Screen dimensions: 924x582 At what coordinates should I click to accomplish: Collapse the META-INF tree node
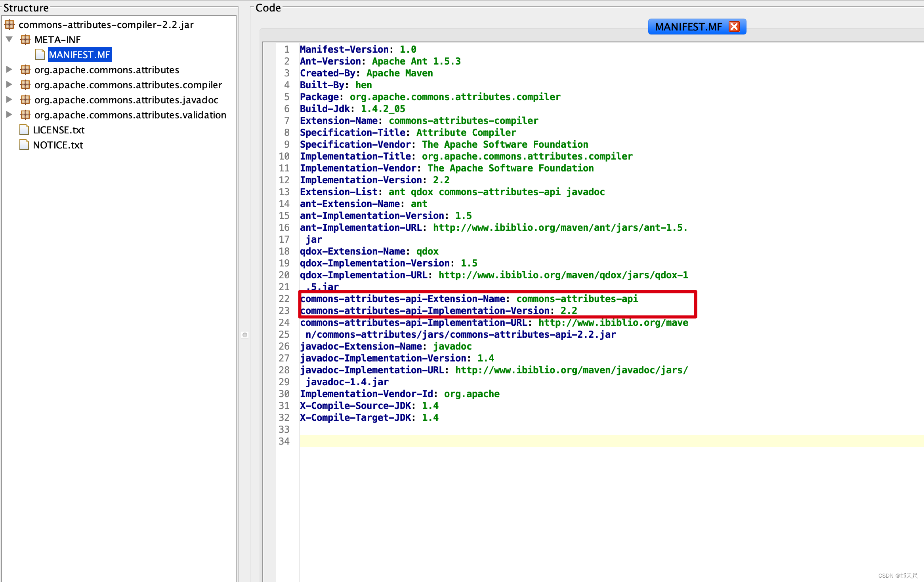[x=10, y=40]
